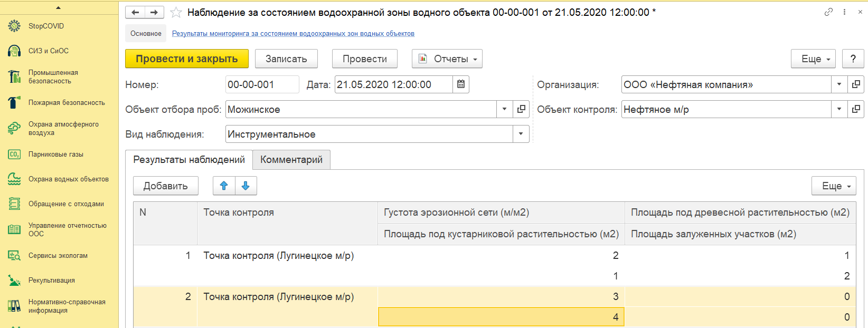
Task: Focus Объект отбора проб field Можинское
Action: (x=361, y=109)
